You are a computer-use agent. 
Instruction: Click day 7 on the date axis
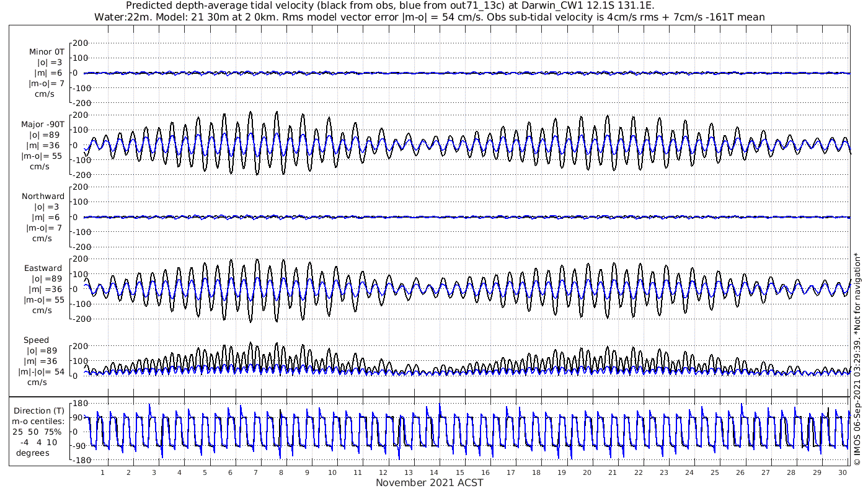[255, 472]
